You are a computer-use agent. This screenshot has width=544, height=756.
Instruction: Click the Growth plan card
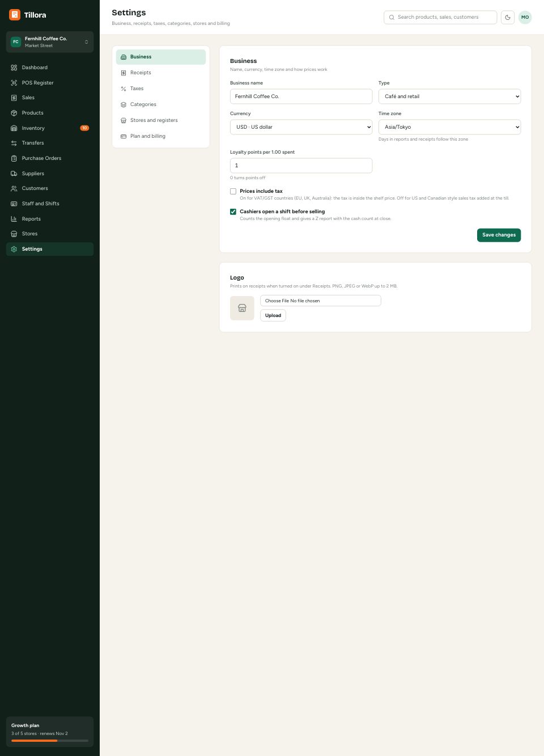50,732
